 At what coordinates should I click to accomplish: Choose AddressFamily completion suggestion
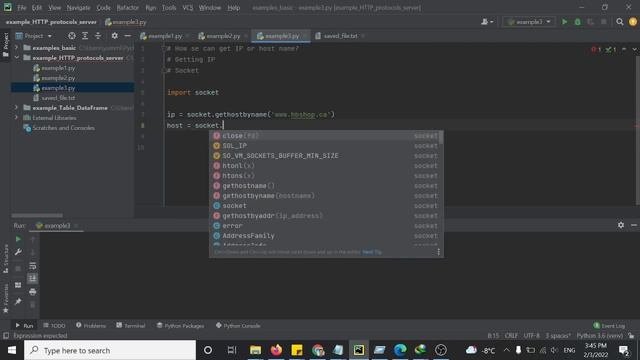(326, 236)
